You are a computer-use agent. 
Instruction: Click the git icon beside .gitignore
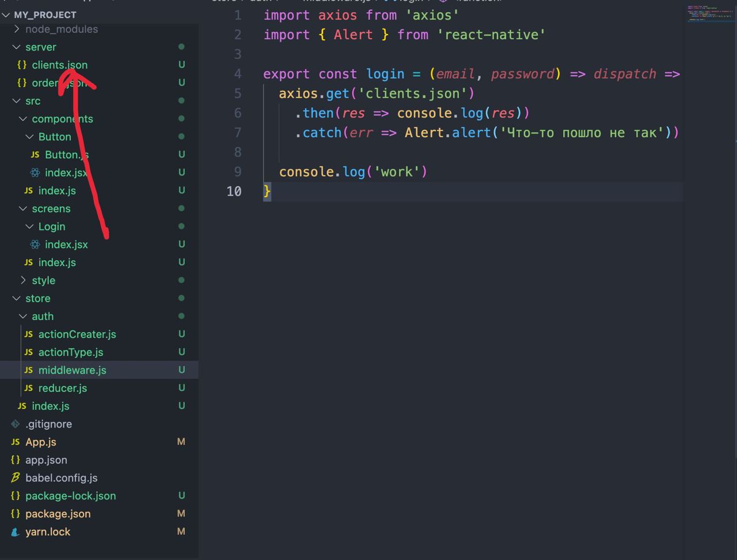coord(16,424)
